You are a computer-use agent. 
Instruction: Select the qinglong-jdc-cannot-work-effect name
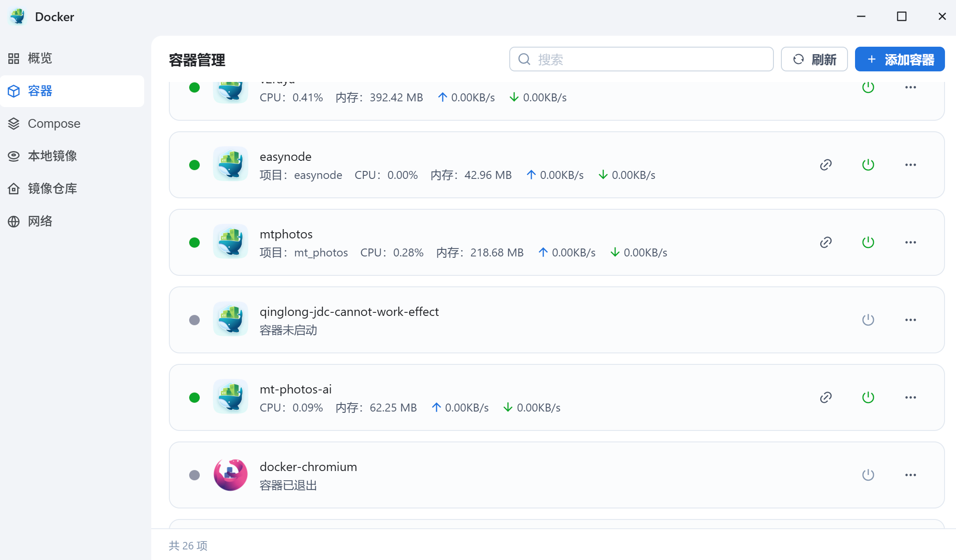(x=349, y=312)
